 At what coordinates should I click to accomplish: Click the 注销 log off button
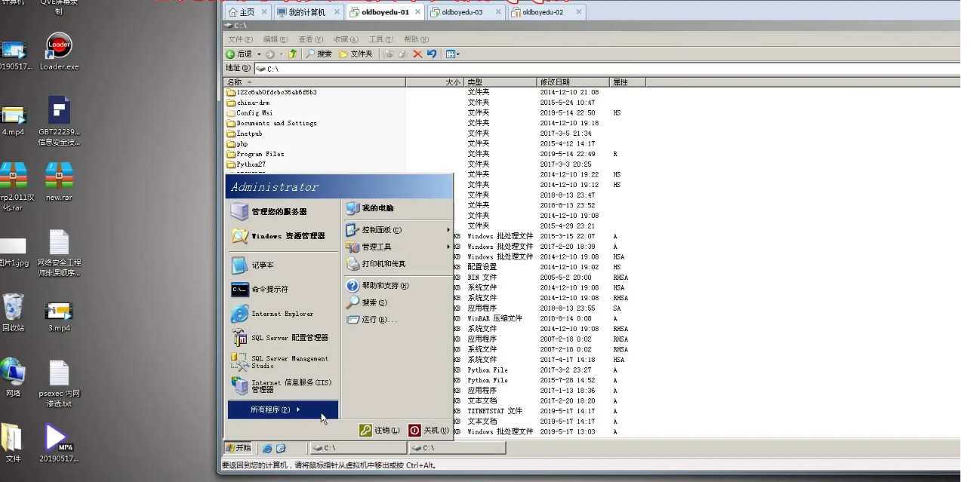380,430
